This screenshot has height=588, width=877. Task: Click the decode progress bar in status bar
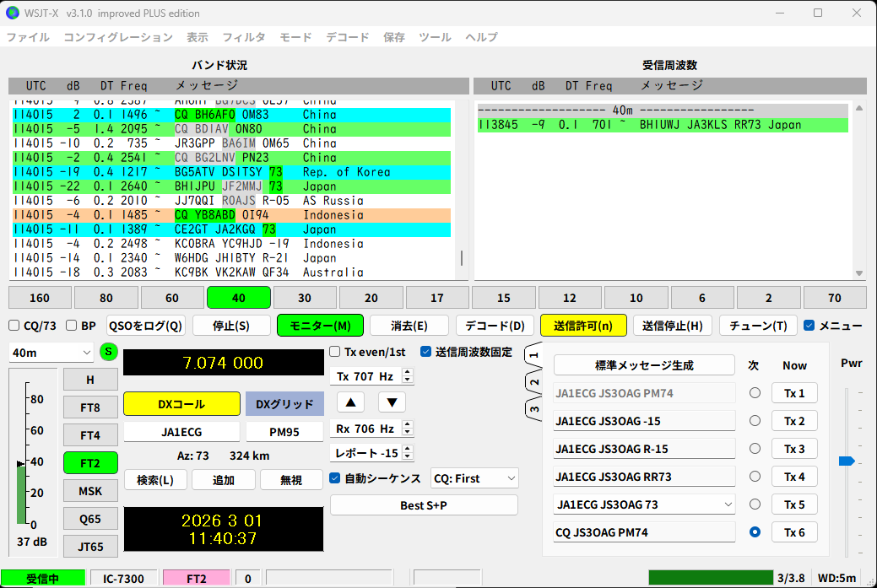click(x=711, y=577)
